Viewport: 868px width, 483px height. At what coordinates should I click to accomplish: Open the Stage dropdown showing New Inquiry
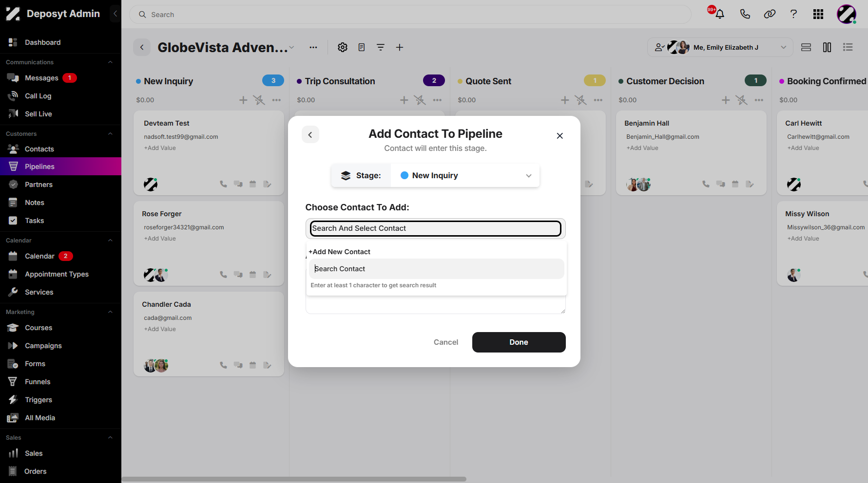click(x=465, y=176)
